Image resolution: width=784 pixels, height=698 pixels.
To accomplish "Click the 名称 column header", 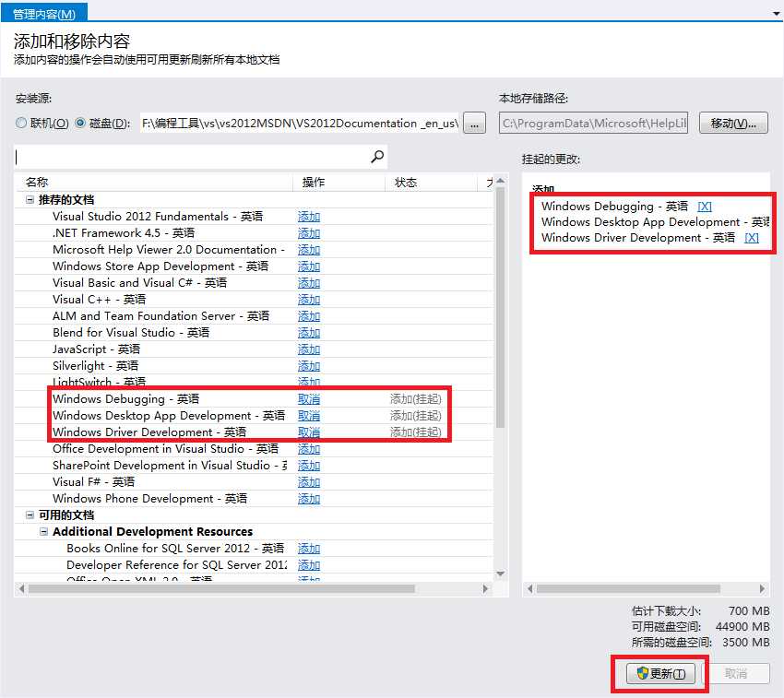I will (154, 182).
